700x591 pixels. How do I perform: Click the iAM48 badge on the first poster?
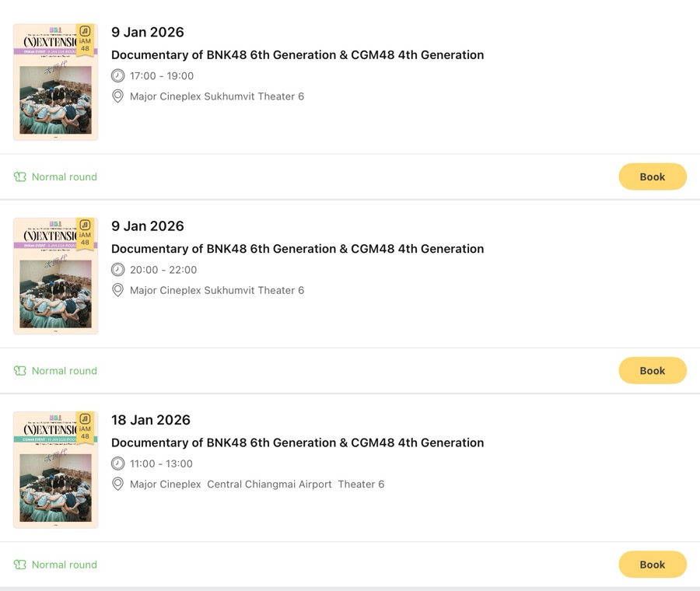(85, 39)
